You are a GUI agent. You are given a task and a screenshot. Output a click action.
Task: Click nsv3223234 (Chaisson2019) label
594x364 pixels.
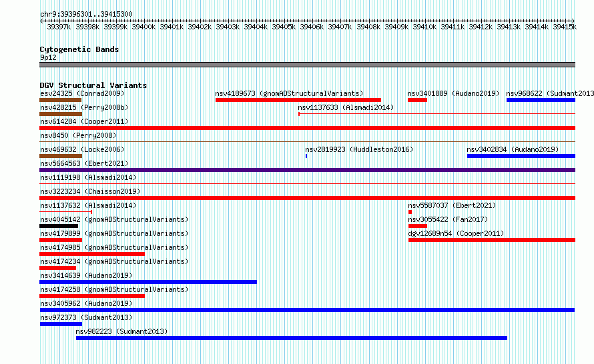click(90, 191)
